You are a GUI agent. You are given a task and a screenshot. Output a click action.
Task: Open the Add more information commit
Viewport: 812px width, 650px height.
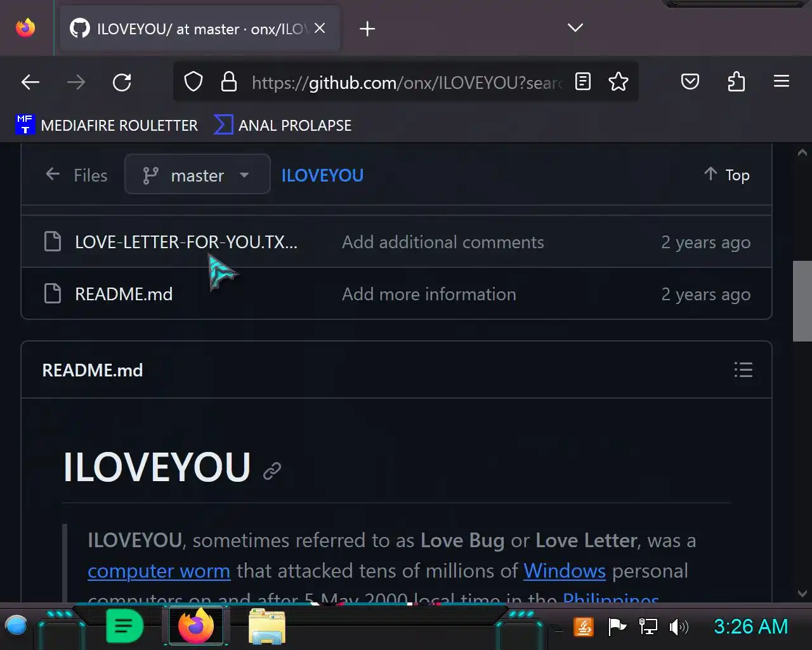pos(429,294)
